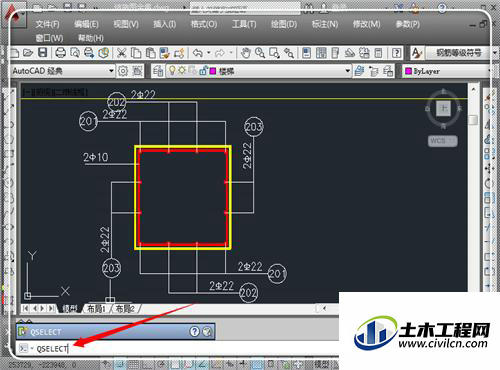Open Workspace Settings gear icon

click(x=123, y=71)
